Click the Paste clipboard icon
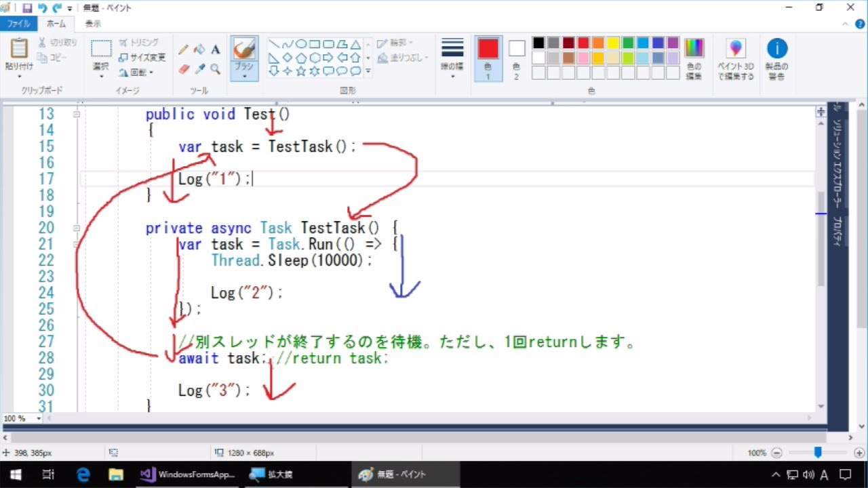This screenshot has height=488, width=868. [x=19, y=49]
